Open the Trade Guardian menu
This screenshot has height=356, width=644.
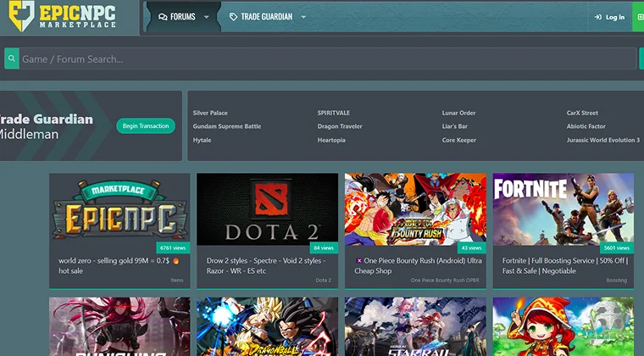tap(267, 17)
